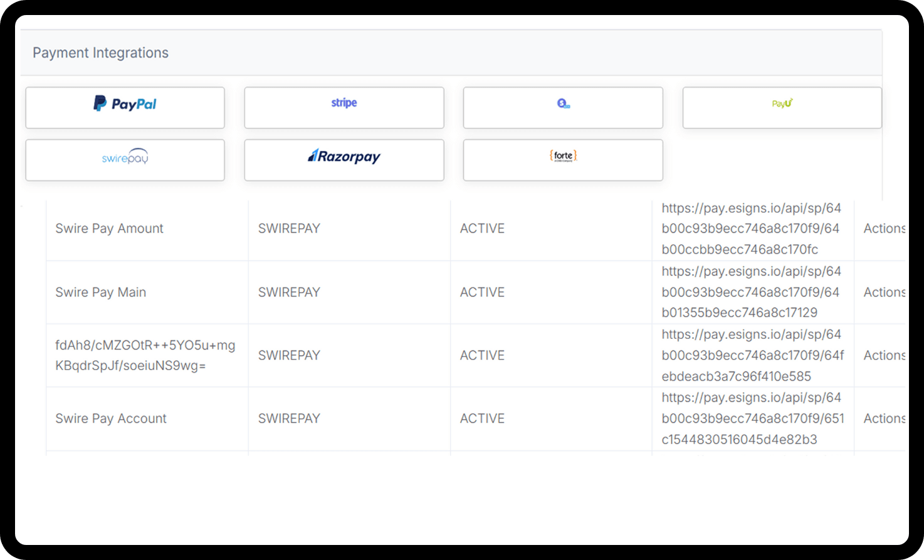
Task: Click the Payment Integrations heading
Action: [x=100, y=53]
